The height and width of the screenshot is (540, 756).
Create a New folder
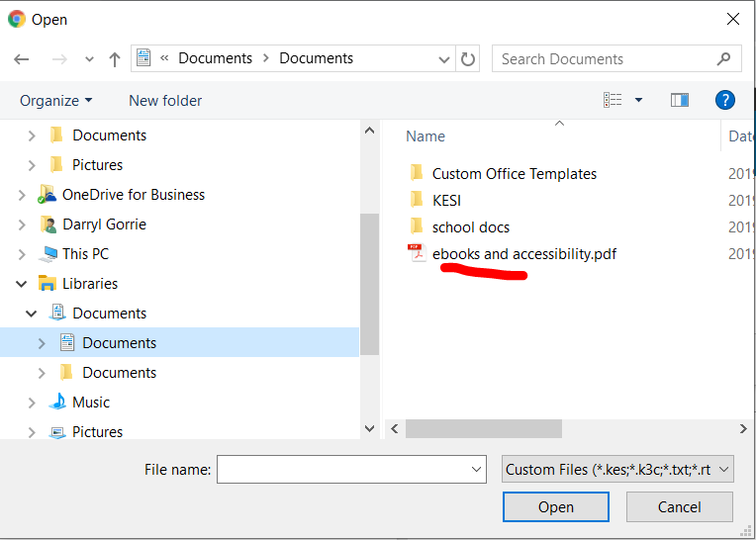pos(165,101)
